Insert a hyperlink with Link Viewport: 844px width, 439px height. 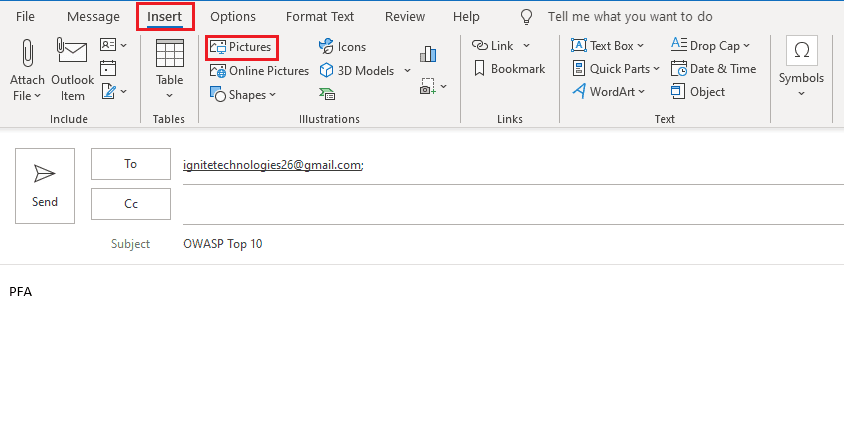[492, 46]
